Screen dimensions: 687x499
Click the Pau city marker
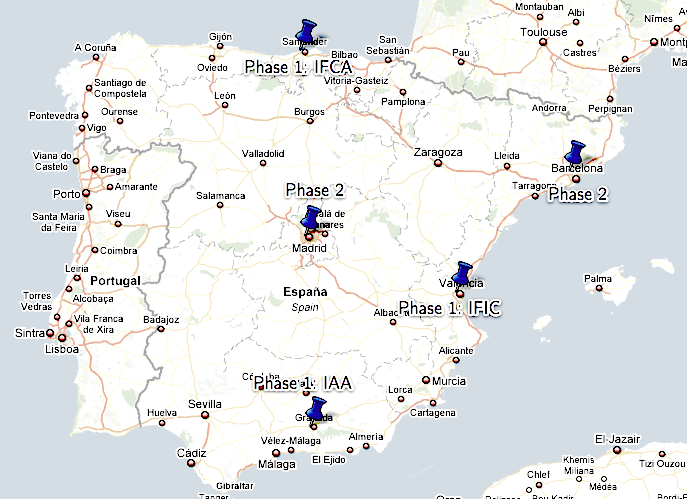click(x=461, y=62)
